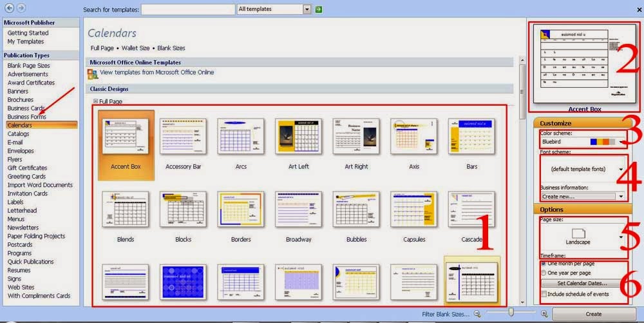Select Calendars publication type
Viewport: 644px width, 323px height.
click(41, 125)
